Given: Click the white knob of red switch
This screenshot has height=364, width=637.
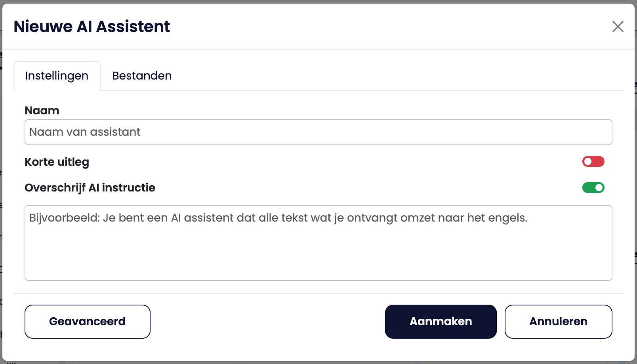Looking at the screenshot, I should click(x=588, y=161).
